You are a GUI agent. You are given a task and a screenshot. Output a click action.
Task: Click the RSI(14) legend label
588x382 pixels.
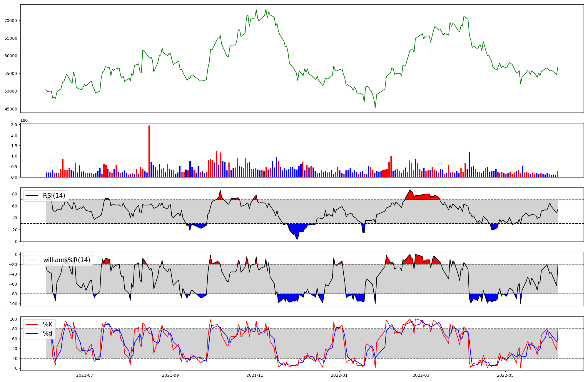coord(54,196)
